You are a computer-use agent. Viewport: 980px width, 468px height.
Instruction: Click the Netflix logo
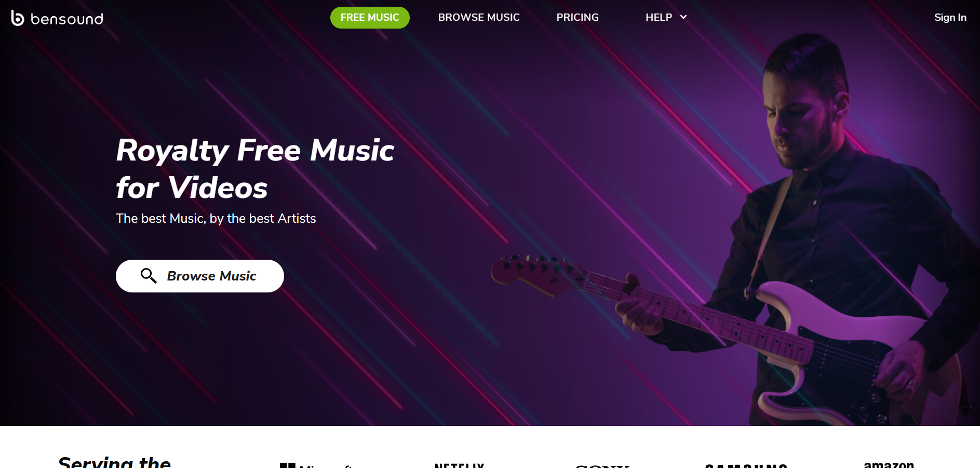pos(459,465)
